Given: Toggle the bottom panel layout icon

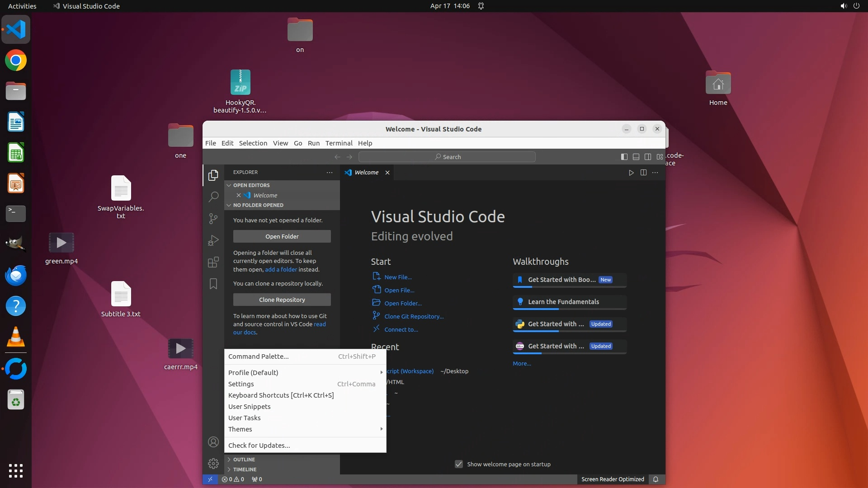Looking at the screenshot, I should (x=636, y=157).
